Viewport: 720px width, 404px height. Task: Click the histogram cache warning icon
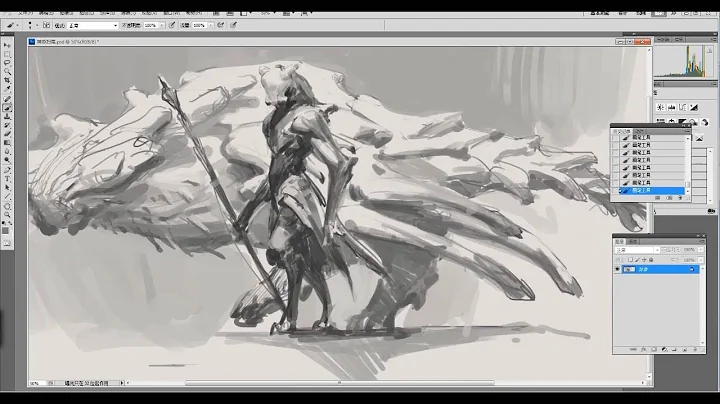[709, 50]
